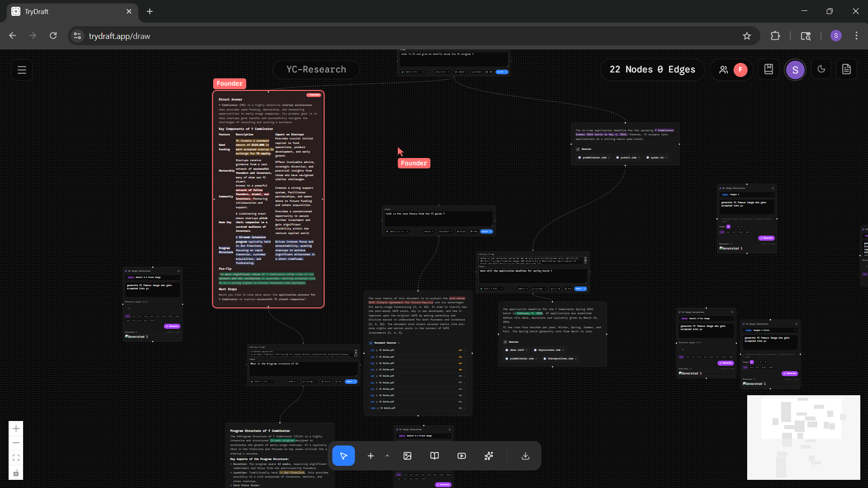Select 2 images count in Imagen 4 Ultra node

tap(756, 362)
